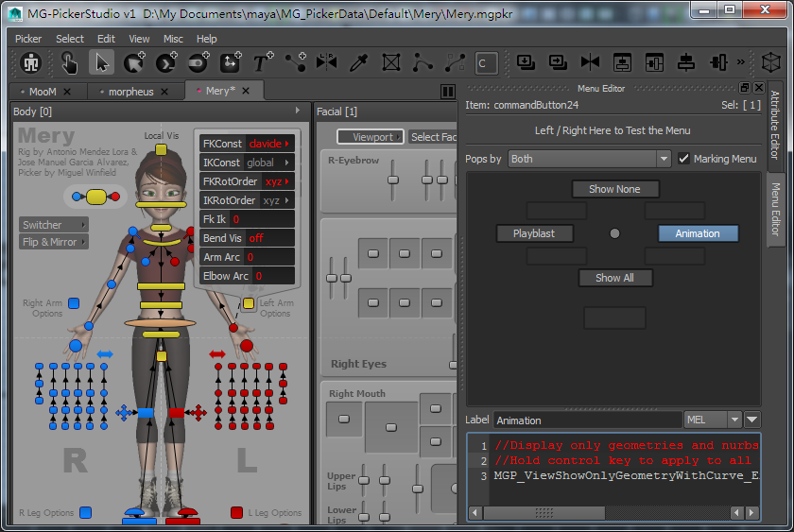The image size is (794, 532).
Task: Toggle the Marking Menu checkbox
Action: (684, 159)
